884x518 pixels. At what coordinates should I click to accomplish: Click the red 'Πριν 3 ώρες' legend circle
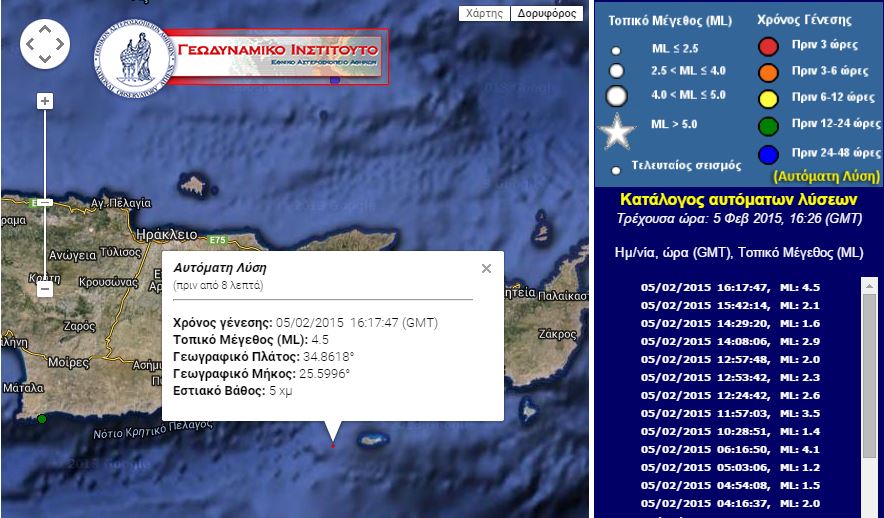click(768, 46)
